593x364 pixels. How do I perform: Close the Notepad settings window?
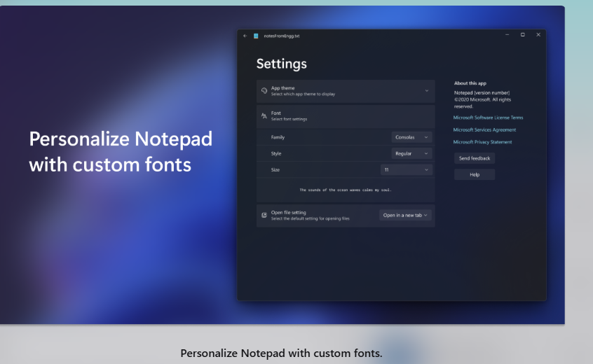click(538, 35)
